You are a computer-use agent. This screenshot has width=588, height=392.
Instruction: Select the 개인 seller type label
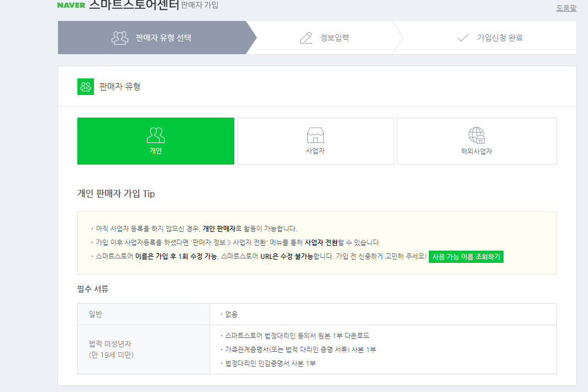click(156, 151)
